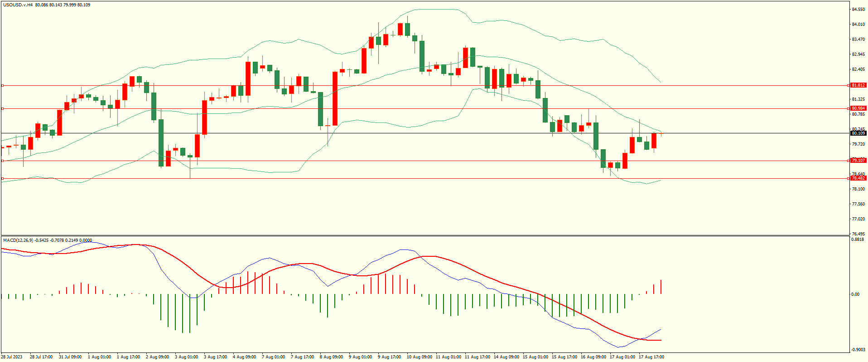The height and width of the screenshot is (362, 868).
Task: Click the 84.550 price scale label
Action: (858, 10)
